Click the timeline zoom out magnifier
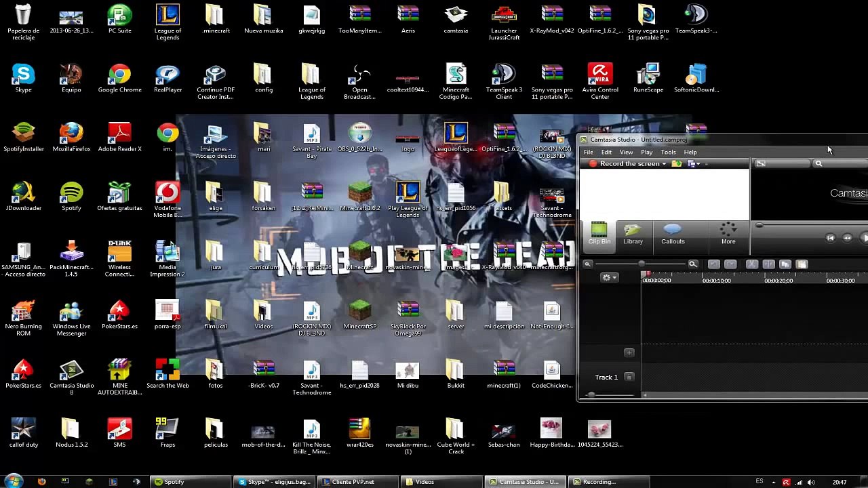This screenshot has width=868, height=488. pos(588,264)
